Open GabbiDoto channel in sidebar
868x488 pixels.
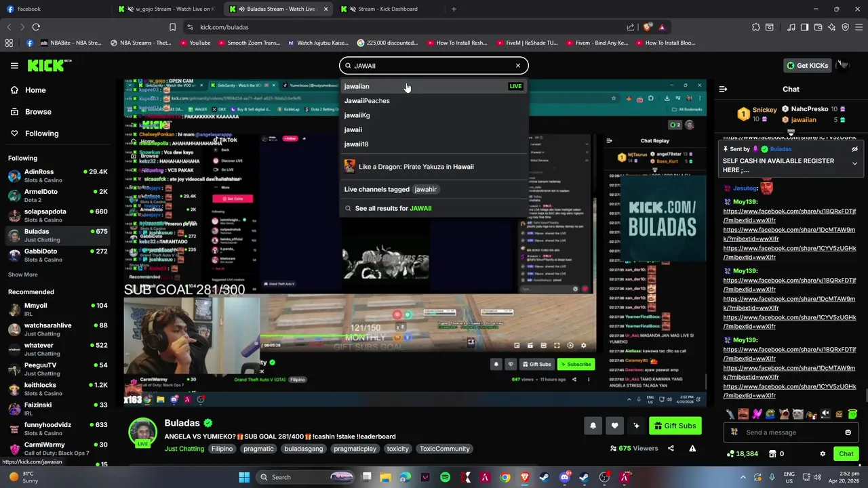click(x=57, y=255)
